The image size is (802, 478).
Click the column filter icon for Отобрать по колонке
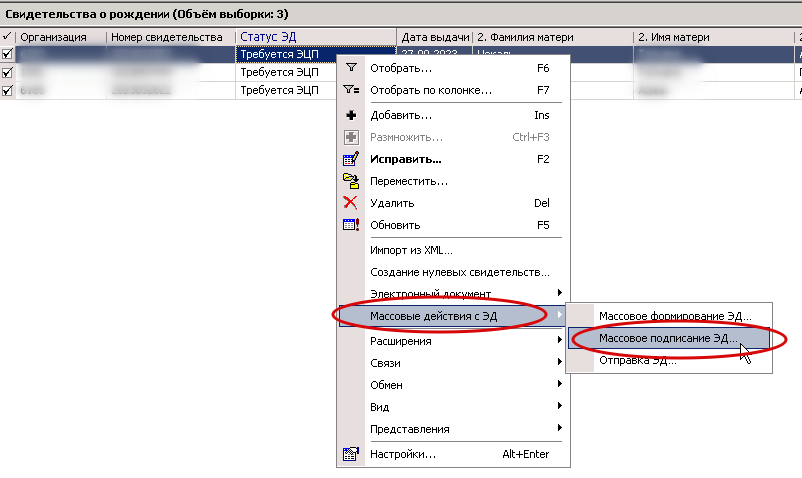click(x=351, y=90)
